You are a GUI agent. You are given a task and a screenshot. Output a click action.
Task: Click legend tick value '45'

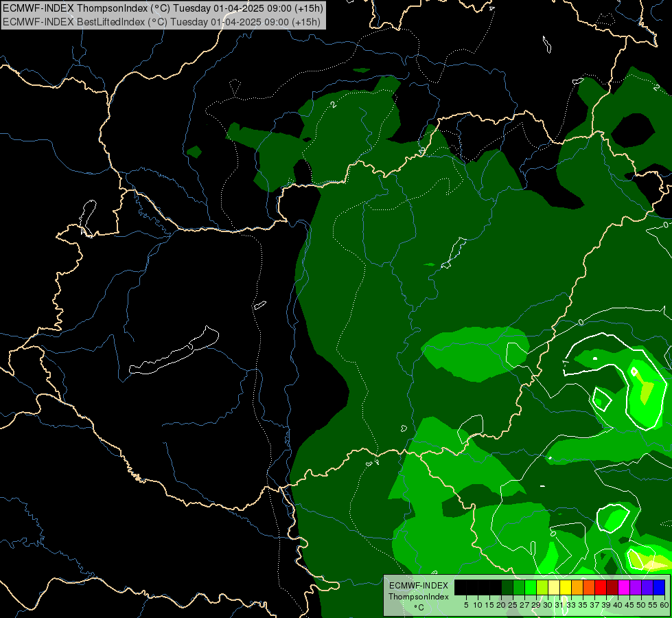(629, 605)
